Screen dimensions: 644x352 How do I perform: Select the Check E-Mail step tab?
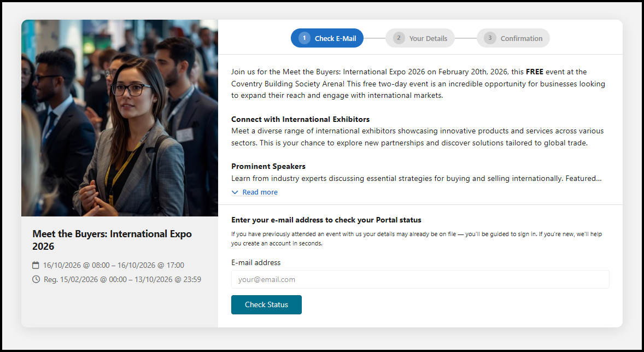[x=327, y=38]
